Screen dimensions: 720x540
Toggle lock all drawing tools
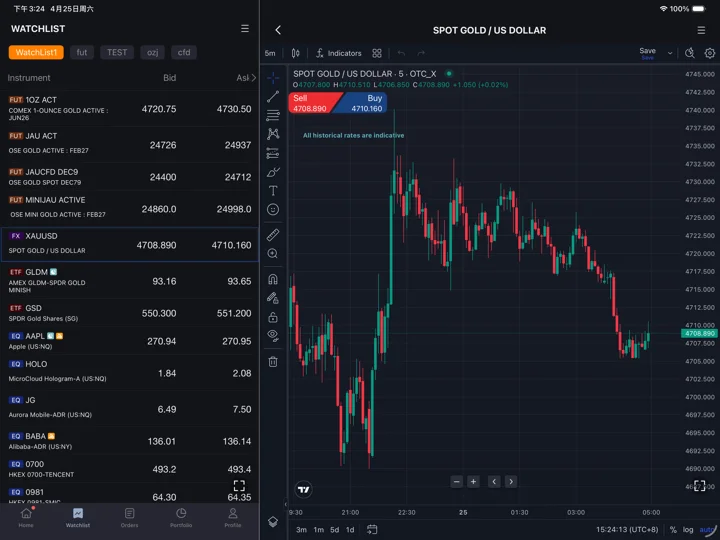point(273,317)
